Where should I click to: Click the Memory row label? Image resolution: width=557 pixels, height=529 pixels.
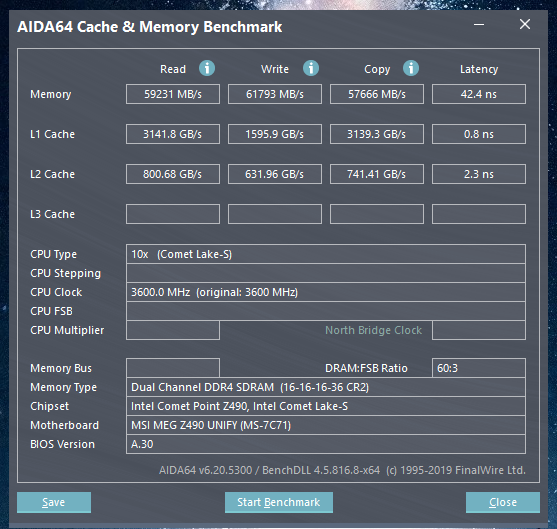tap(51, 94)
